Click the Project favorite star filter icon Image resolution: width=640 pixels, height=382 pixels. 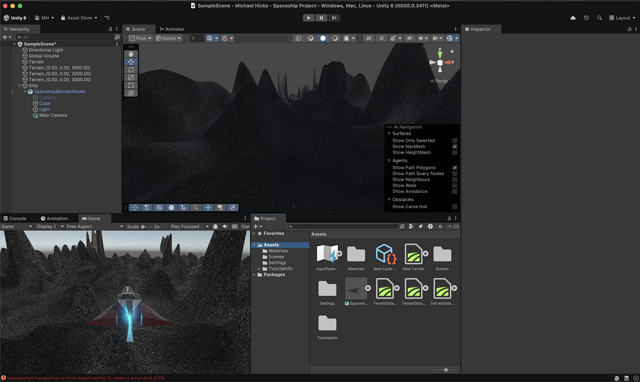(x=440, y=227)
